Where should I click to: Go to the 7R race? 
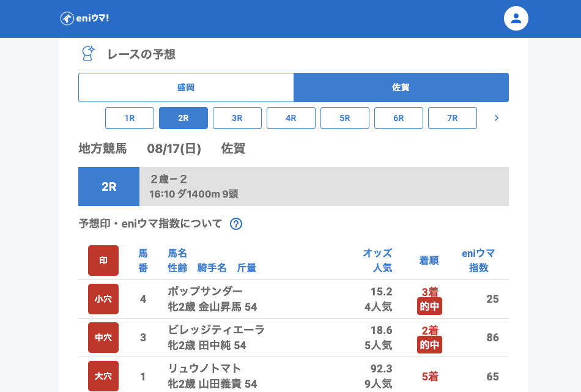coord(453,118)
